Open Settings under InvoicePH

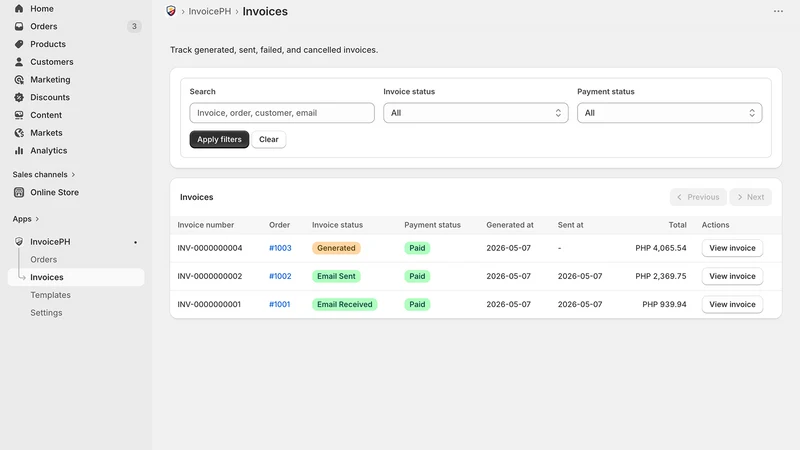46,313
